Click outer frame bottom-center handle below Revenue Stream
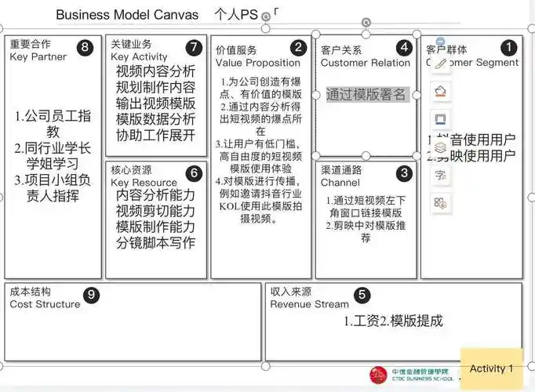Screen dimensions: 535x392 point(265,366)
